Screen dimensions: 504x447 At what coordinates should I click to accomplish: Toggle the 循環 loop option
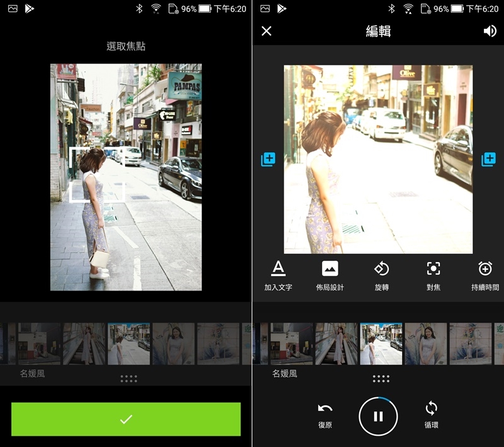point(431,415)
